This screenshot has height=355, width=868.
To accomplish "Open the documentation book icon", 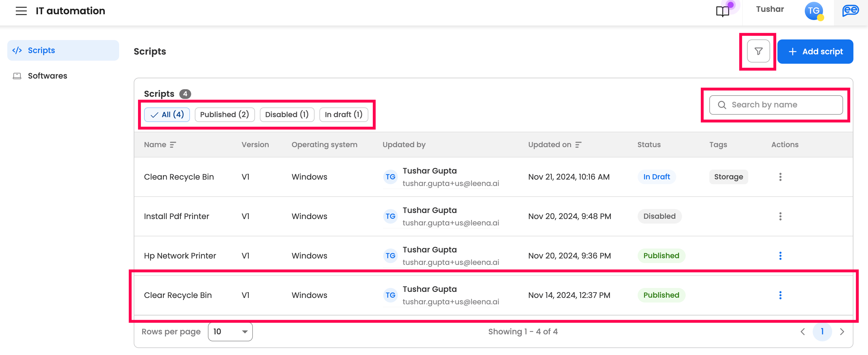I will 722,11.
